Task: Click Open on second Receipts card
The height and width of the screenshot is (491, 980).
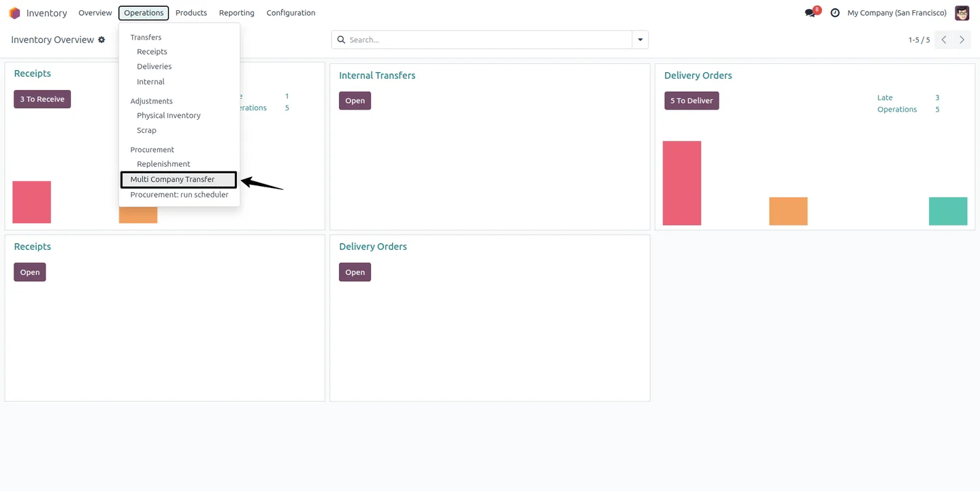Action: (x=30, y=272)
